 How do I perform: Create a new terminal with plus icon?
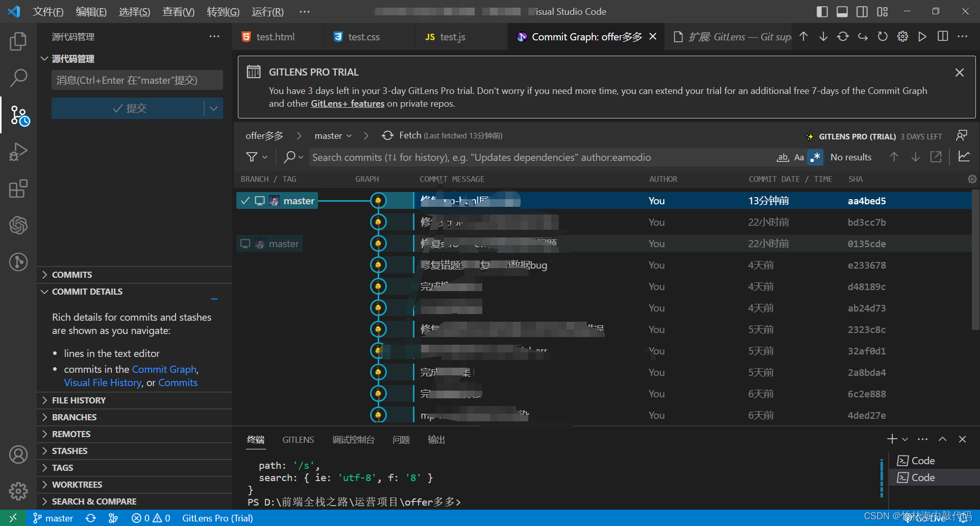892,439
